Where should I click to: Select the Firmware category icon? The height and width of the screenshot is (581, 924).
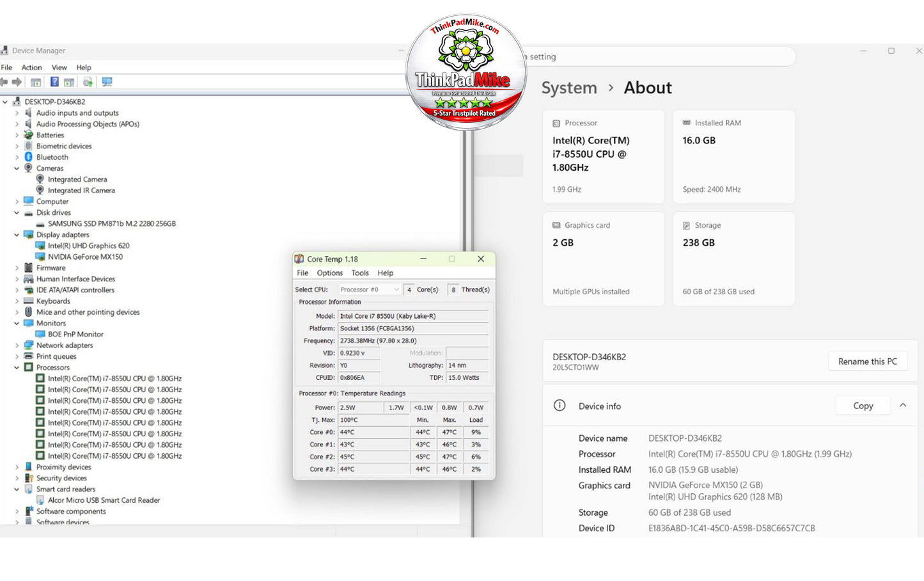pos(28,267)
